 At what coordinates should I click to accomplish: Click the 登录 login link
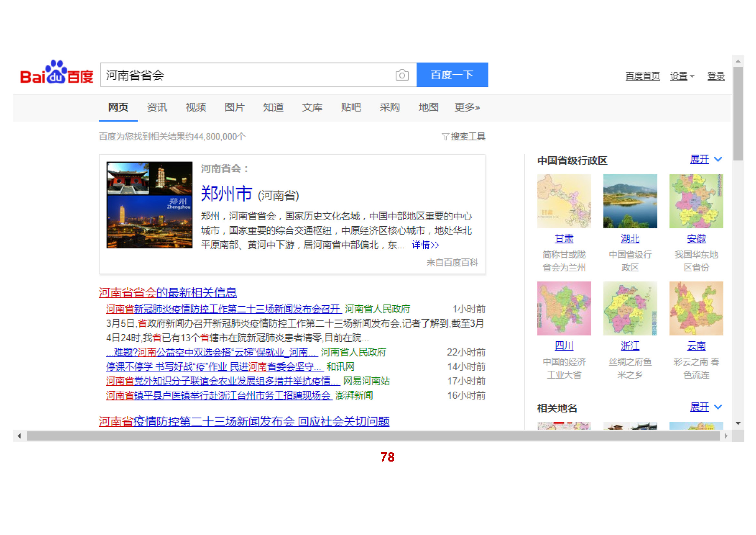tap(716, 76)
